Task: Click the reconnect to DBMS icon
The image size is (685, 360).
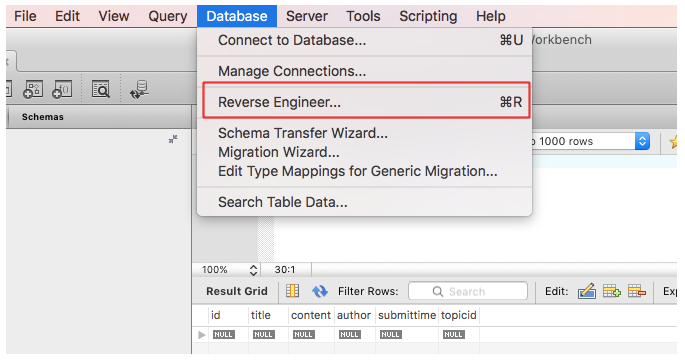Action: [x=140, y=89]
